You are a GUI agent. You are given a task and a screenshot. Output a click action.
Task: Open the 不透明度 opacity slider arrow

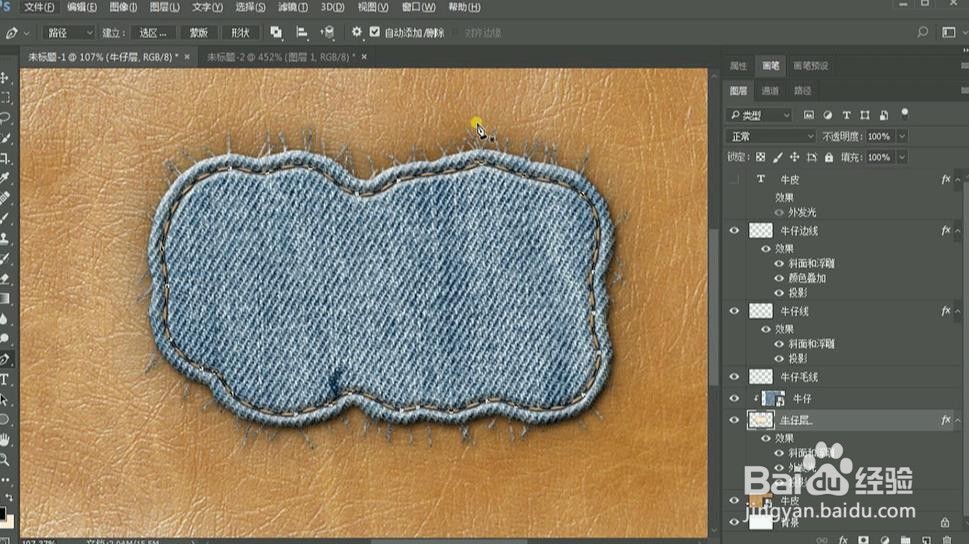[x=902, y=136]
